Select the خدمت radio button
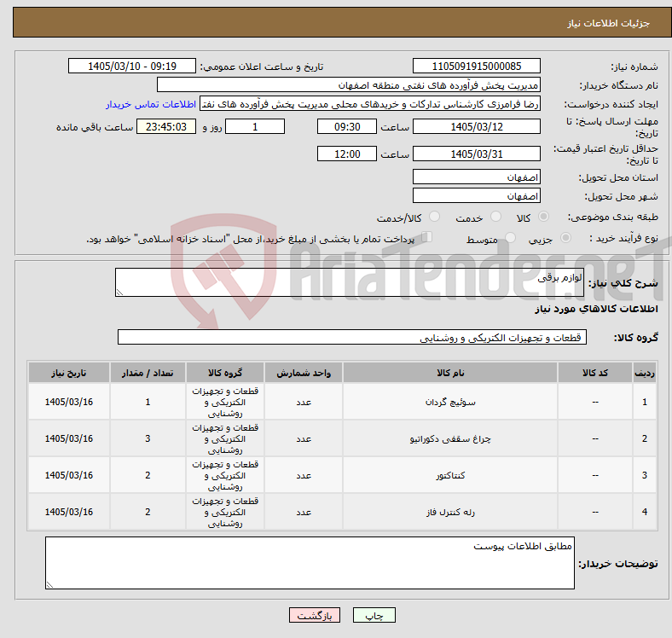 495,217
